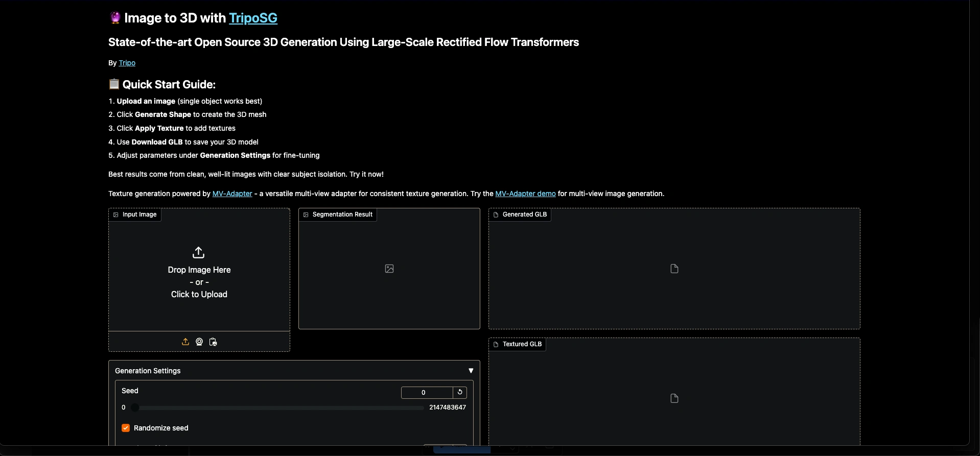The width and height of the screenshot is (980, 456).
Task: Click the clipboard emoji by Quick Start Guide
Action: [114, 84]
